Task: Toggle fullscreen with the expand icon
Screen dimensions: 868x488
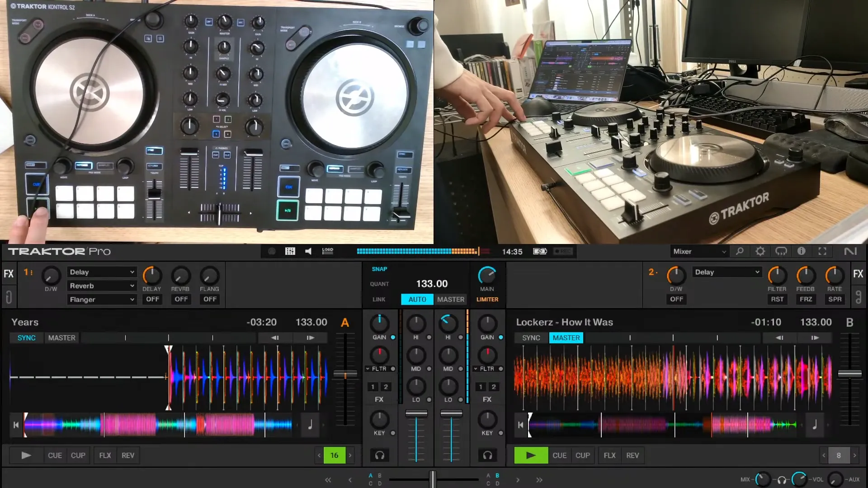Action: pyautogui.click(x=823, y=251)
